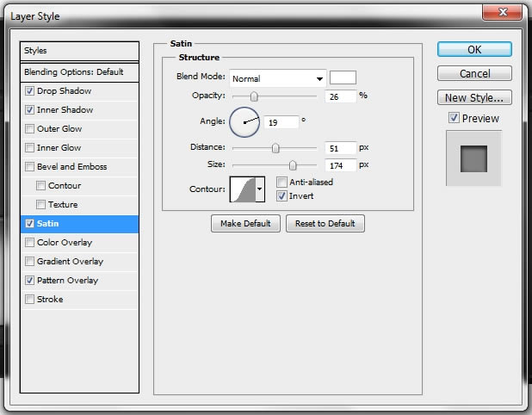The width and height of the screenshot is (532, 415).
Task: Open the Outer Glow settings label
Action: 59,129
